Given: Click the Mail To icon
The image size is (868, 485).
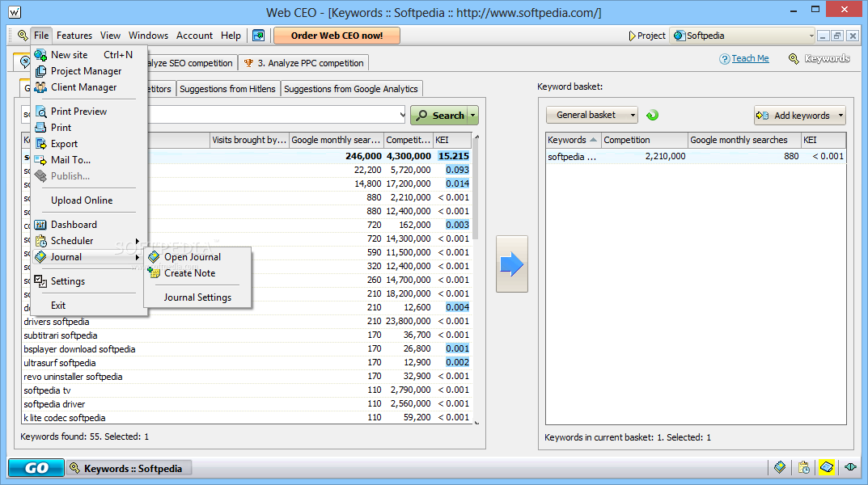Looking at the screenshot, I should (x=40, y=160).
